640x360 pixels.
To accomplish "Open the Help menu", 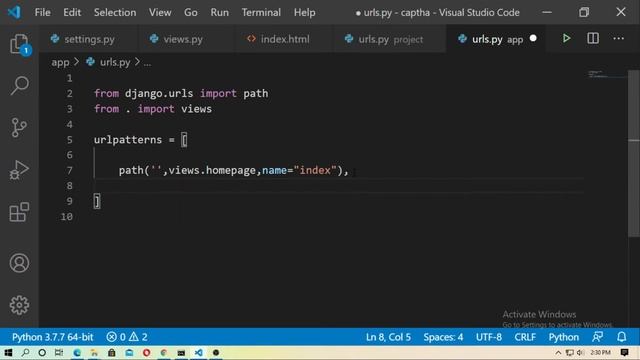I will tap(304, 12).
